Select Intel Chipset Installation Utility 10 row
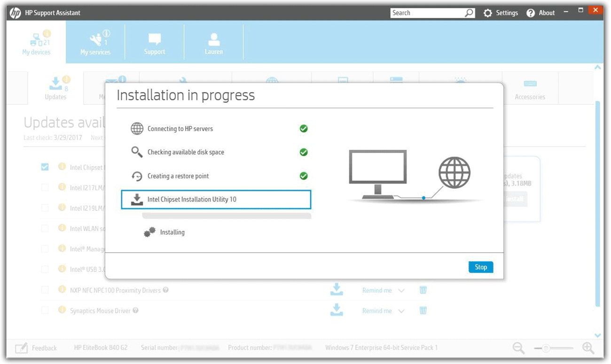This screenshot has width=611, height=364. point(216,200)
